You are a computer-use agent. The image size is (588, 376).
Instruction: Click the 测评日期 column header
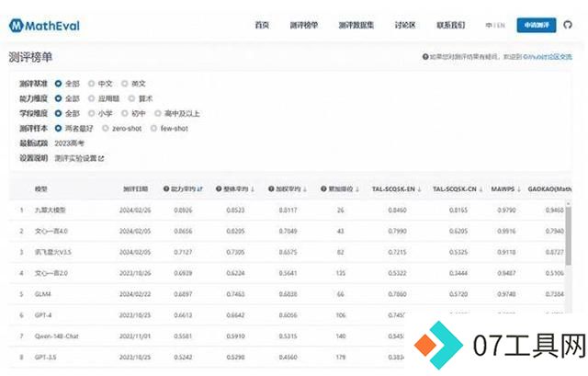coord(135,188)
